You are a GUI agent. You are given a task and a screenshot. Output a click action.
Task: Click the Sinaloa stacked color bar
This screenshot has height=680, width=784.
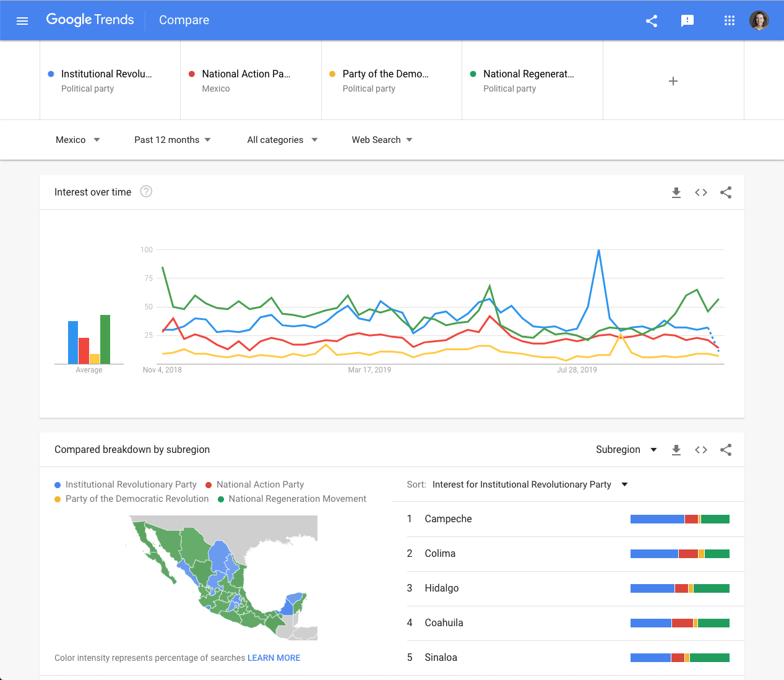point(680,658)
